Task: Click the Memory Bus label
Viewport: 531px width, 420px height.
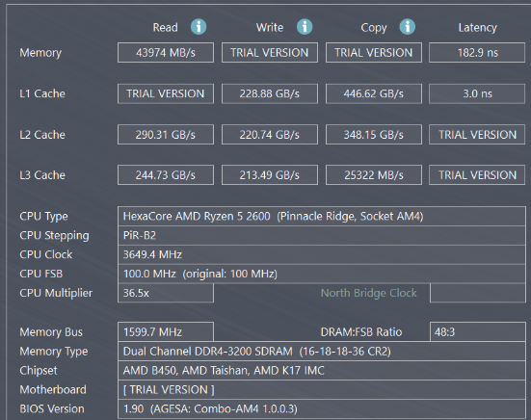Action: coord(51,332)
